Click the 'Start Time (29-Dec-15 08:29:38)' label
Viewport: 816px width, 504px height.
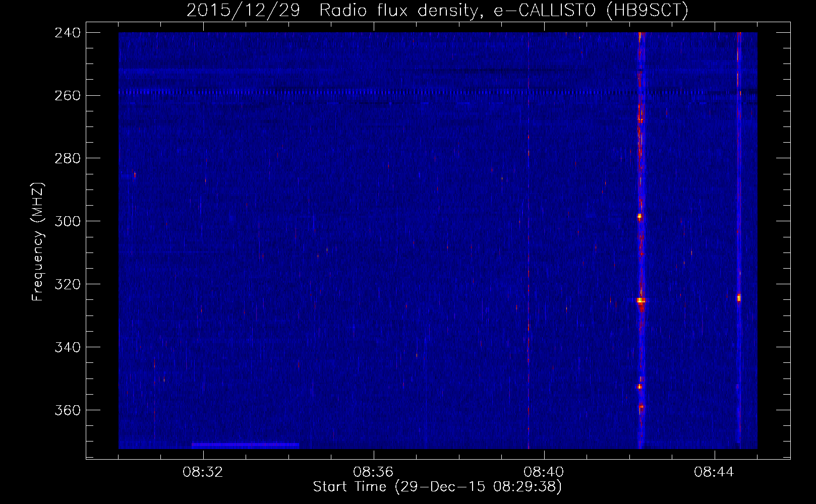[437, 487]
